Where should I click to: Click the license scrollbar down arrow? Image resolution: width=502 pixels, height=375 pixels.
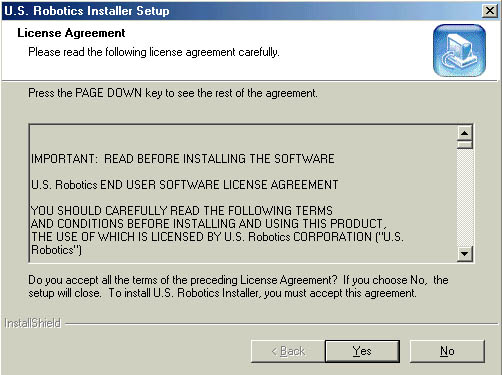(x=465, y=254)
